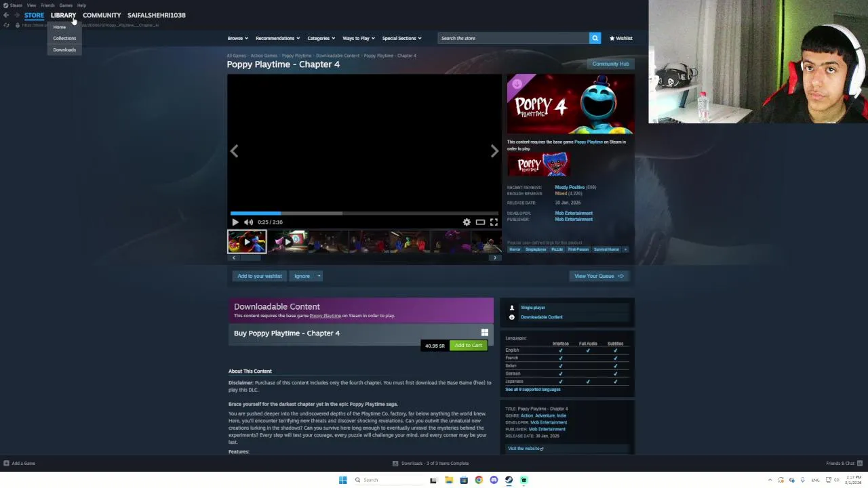Open the Help menu

(x=81, y=5)
